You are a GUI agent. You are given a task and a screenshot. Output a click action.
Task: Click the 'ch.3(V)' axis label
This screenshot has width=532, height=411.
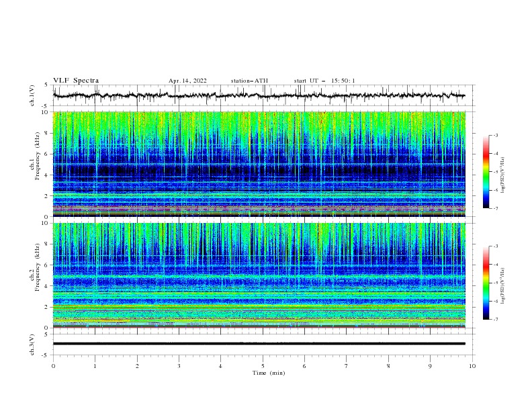pyautogui.click(x=32, y=345)
